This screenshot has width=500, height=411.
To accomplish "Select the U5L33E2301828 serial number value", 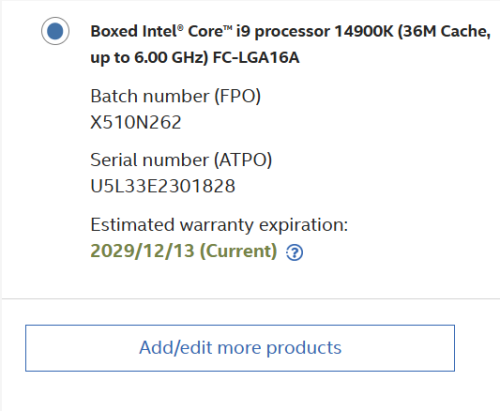I will [163, 186].
